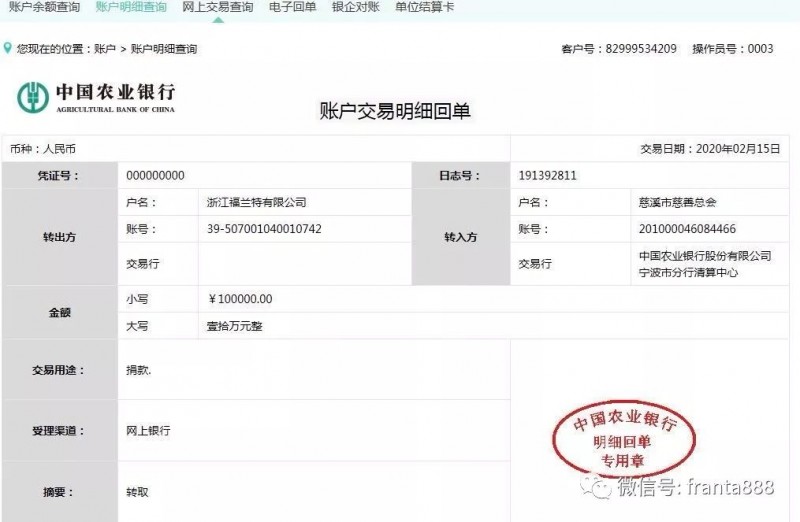Select amount ¥100000.00
This screenshot has height=522, width=800.
[240, 299]
